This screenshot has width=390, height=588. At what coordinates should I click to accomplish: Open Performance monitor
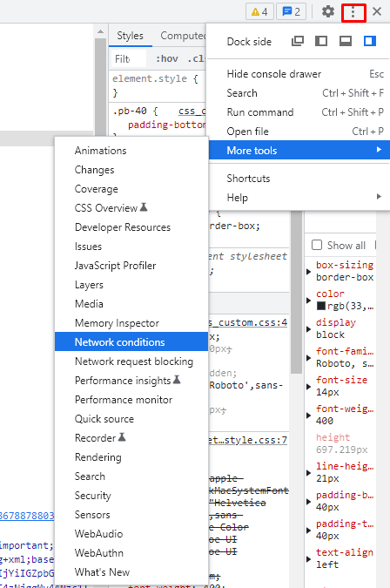coord(131,399)
